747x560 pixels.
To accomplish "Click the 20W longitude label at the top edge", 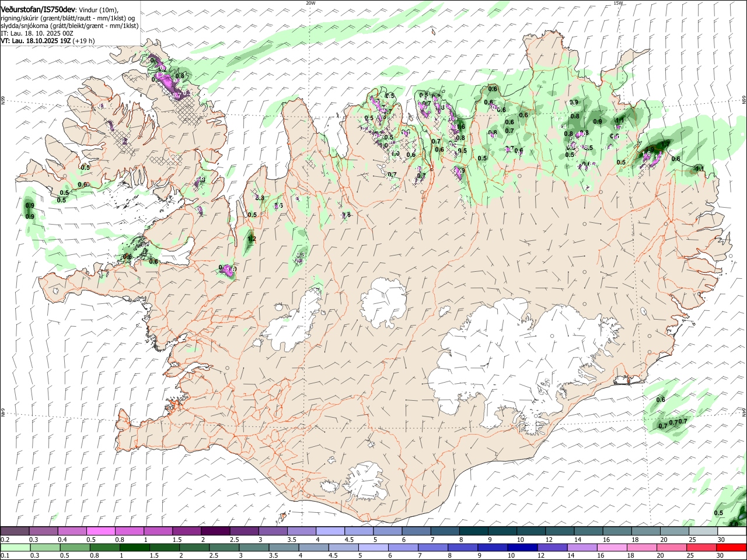I will 311,3.
